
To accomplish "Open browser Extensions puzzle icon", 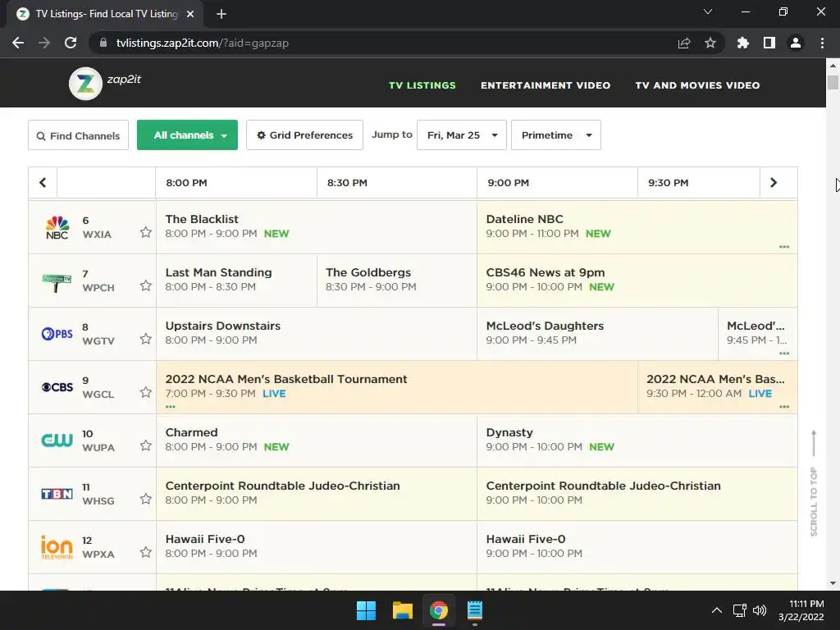I will (x=743, y=43).
